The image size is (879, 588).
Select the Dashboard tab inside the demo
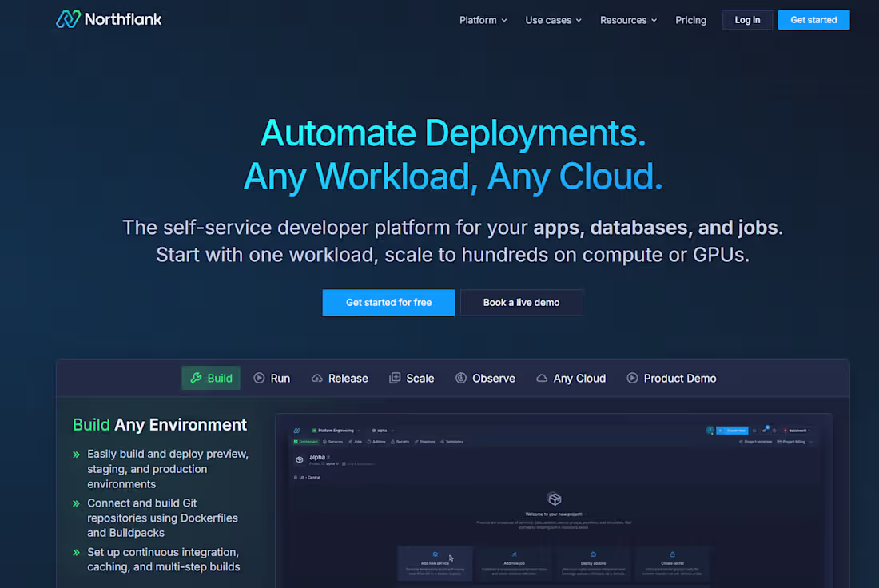306,441
